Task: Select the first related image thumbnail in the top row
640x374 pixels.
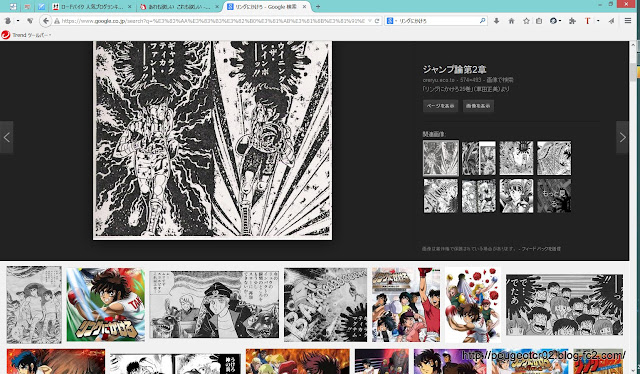Action: (441, 158)
